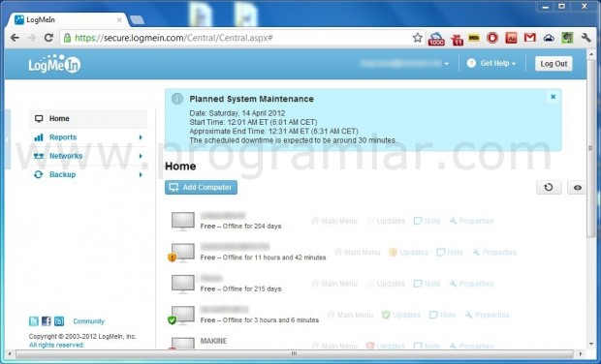Click the green check shield on fourth computer
The width and height of the screenshot is (601, 364).
coord(173,320)
